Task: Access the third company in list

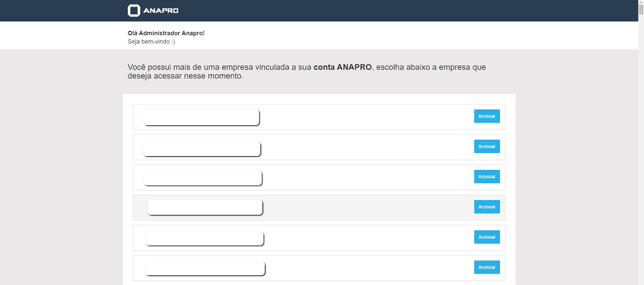Action: click(x=487, y=177)
